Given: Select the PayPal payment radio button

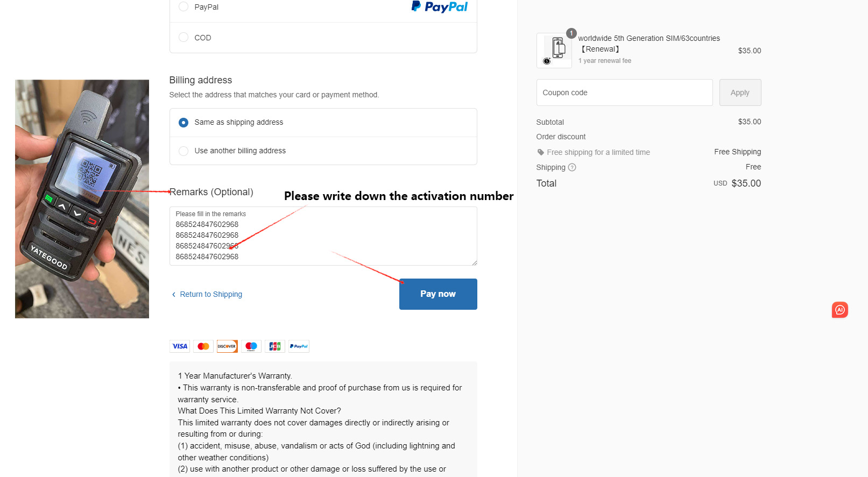Looking at the screenshot, I should tap(184, 7).
